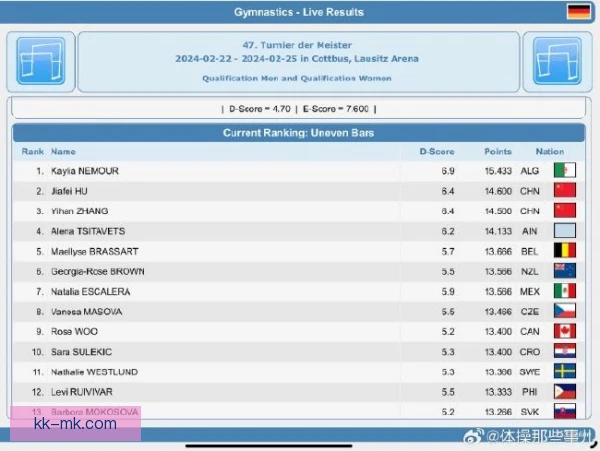Click the 6.2 D-Score for TSITAVETS
The width and height of the screenshot is (600, 451).
tap(448, 231)
